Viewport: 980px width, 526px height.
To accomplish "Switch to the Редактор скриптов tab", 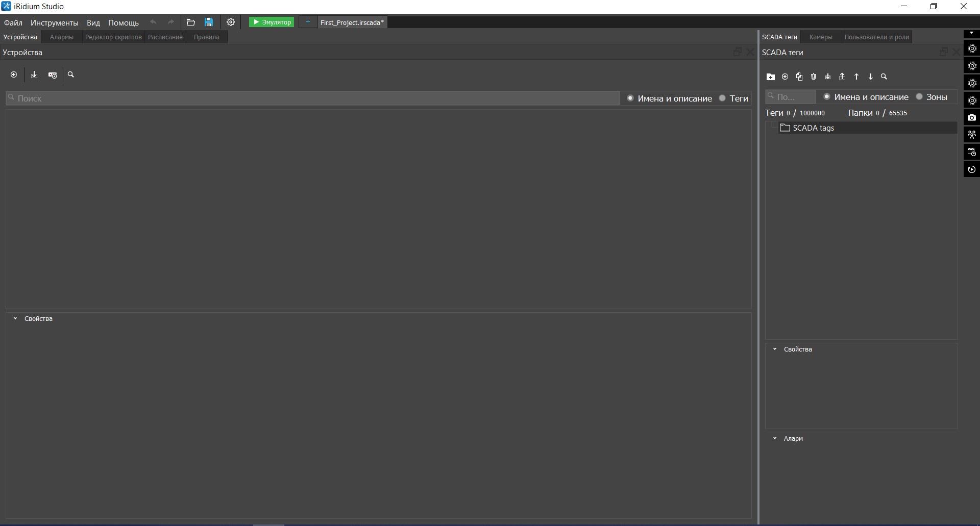I will [113, 37].
